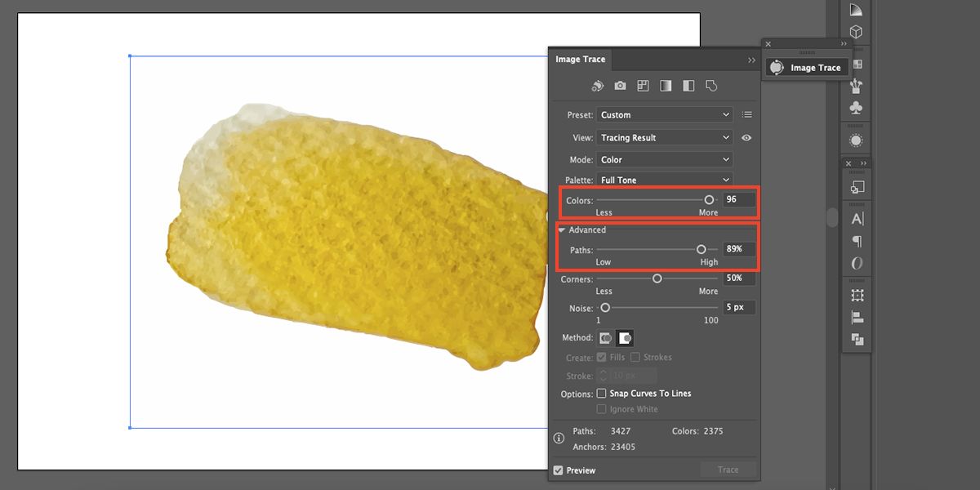Open the Pathfinder panel icon

(x=857, y=340)
